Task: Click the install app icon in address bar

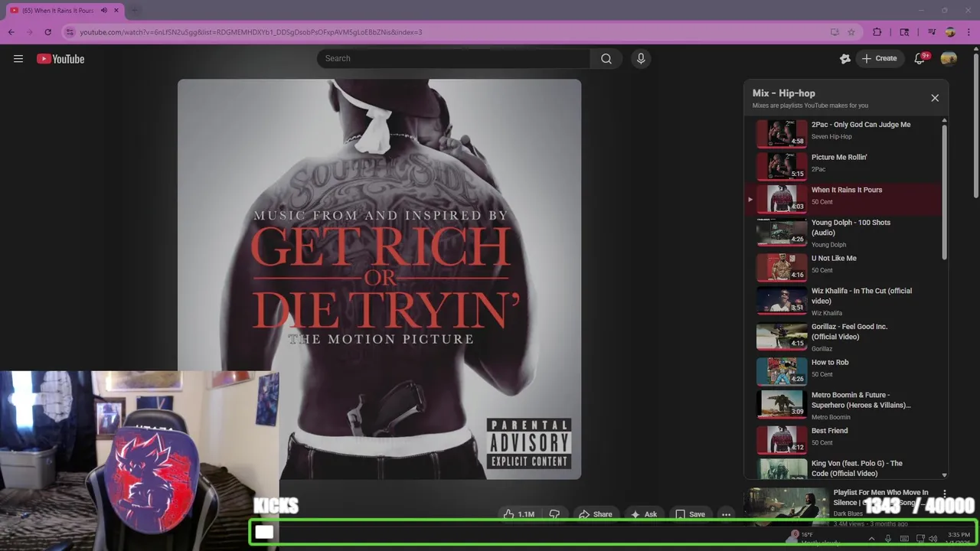Action: (835, 32)
